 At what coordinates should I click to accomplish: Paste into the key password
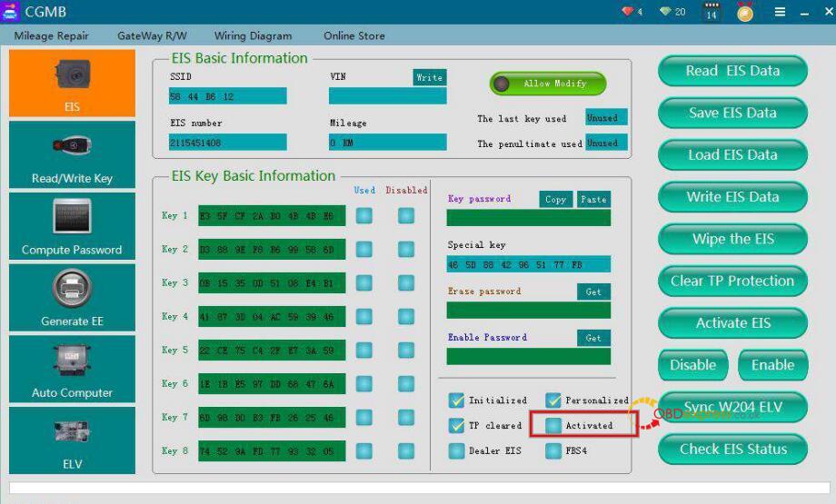point(593,199)
